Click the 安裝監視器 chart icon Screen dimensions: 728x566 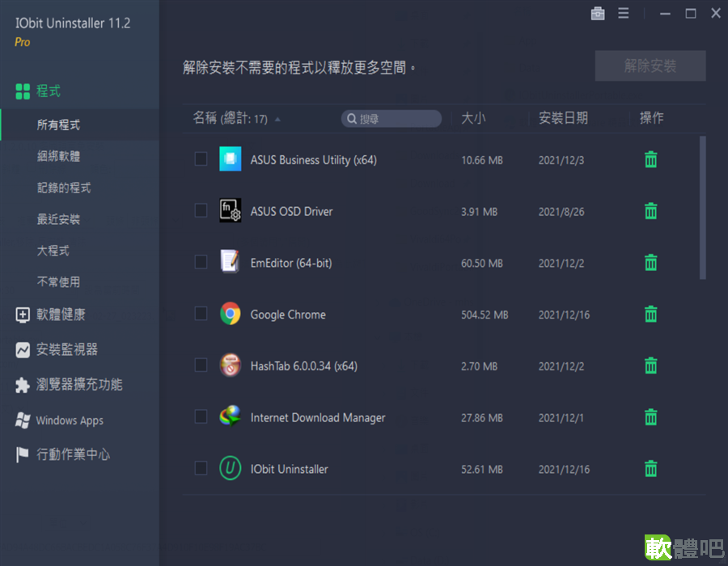tap(23, 350)
